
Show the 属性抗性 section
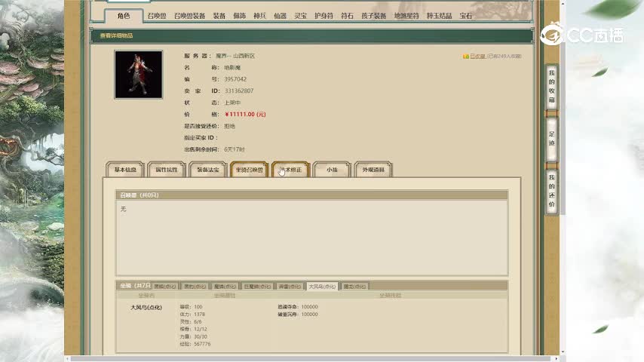pos(167,169)
